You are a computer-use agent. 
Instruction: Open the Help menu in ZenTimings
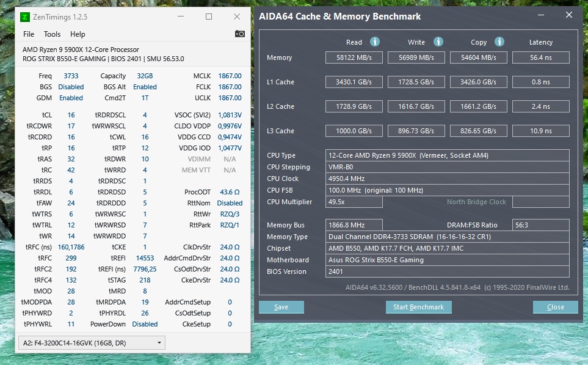78,34
